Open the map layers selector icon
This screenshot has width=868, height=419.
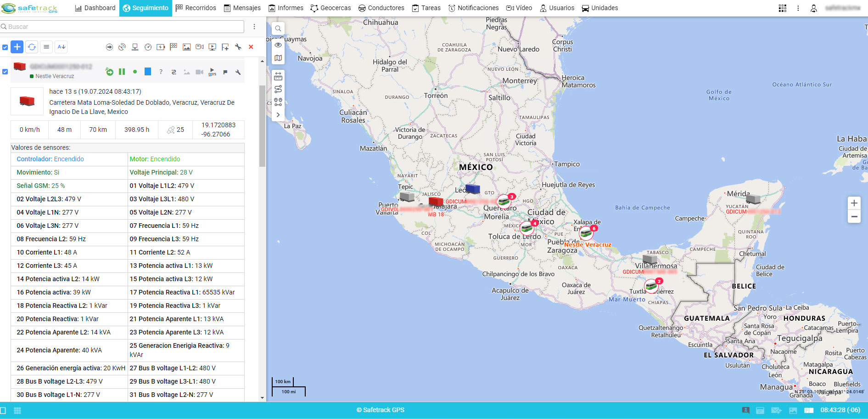tap(278, 58)
